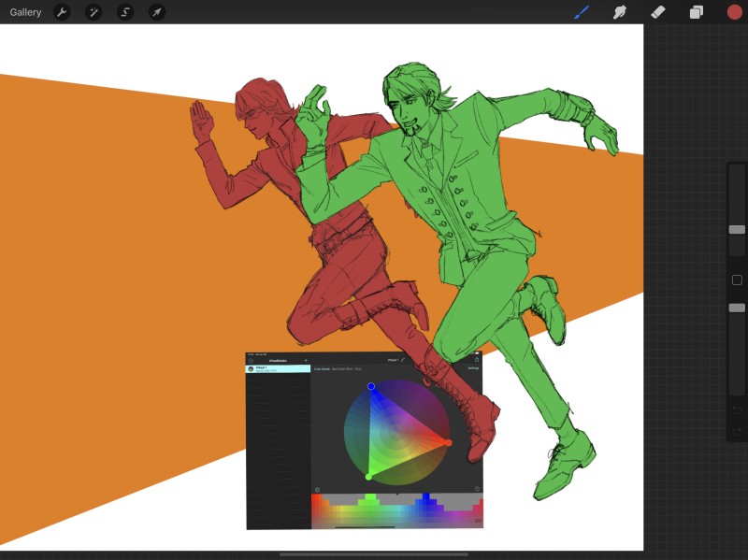
Task: Activate the Transform arrow tool
Action: point(157,12)
